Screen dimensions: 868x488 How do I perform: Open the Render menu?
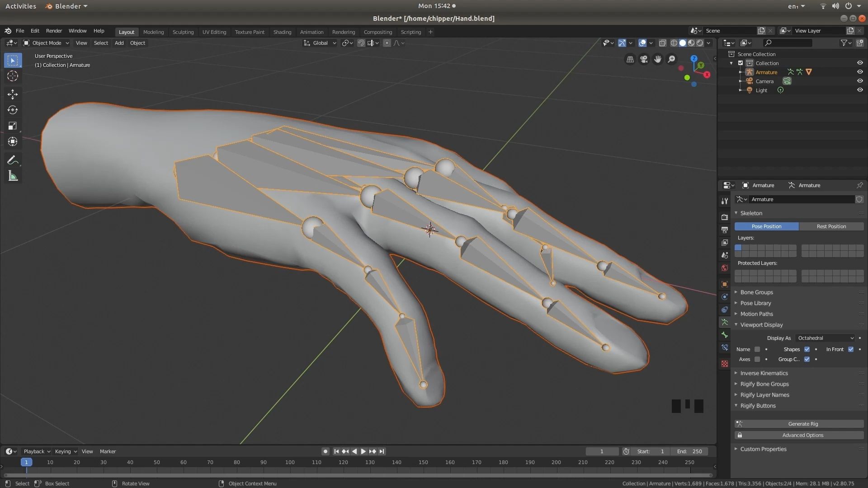54,31
